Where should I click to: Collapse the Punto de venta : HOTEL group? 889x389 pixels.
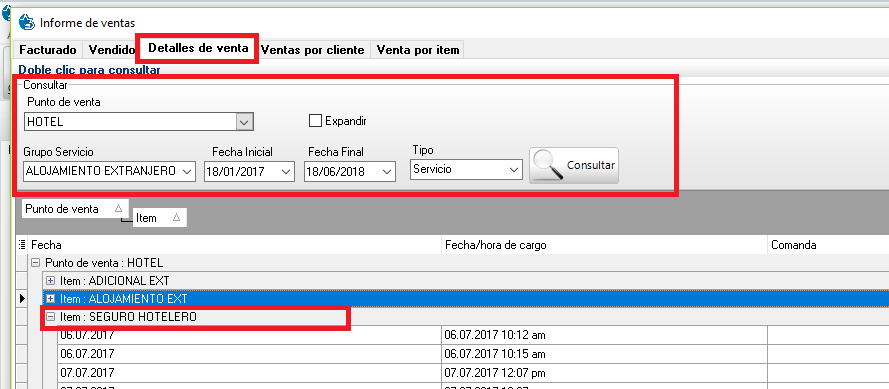pyautogui.click(x=36, y=263)
